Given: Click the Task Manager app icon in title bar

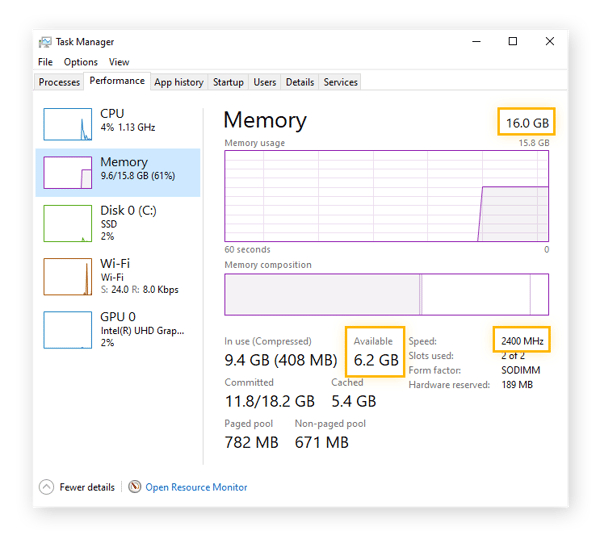Looking at the screenshot, I should (x=45, y=42).
